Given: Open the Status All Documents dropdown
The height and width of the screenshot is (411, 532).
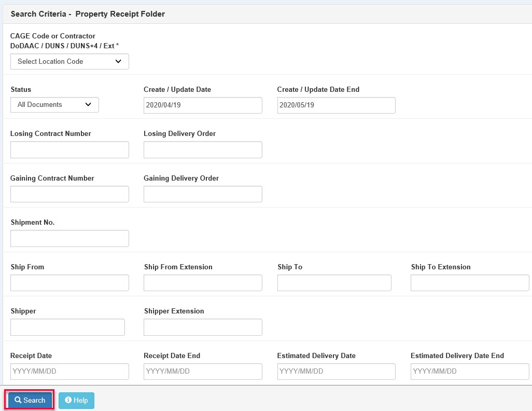Looking at the screenshot, I should [x=54, y=105].
